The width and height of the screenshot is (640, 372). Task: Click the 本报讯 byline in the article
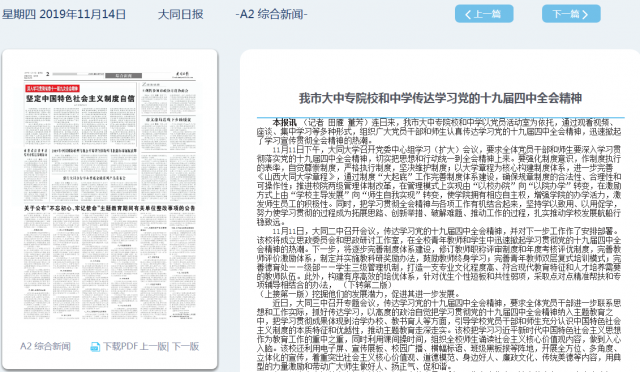point(284,123)
